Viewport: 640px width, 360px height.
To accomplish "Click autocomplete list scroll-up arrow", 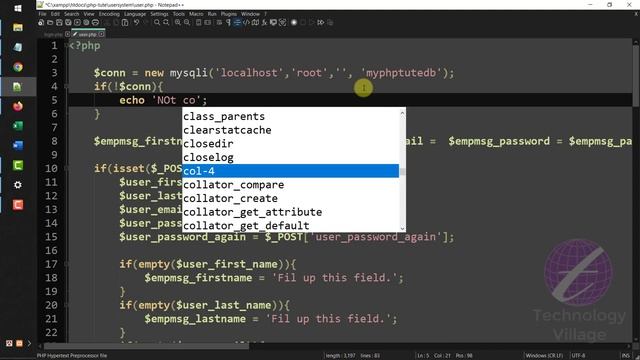I will (402, 113).
